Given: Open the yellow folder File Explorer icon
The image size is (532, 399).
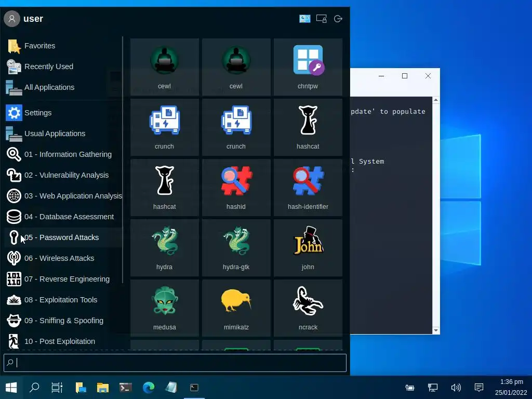Looking at the screenshot, I should (x=103, y=388).
